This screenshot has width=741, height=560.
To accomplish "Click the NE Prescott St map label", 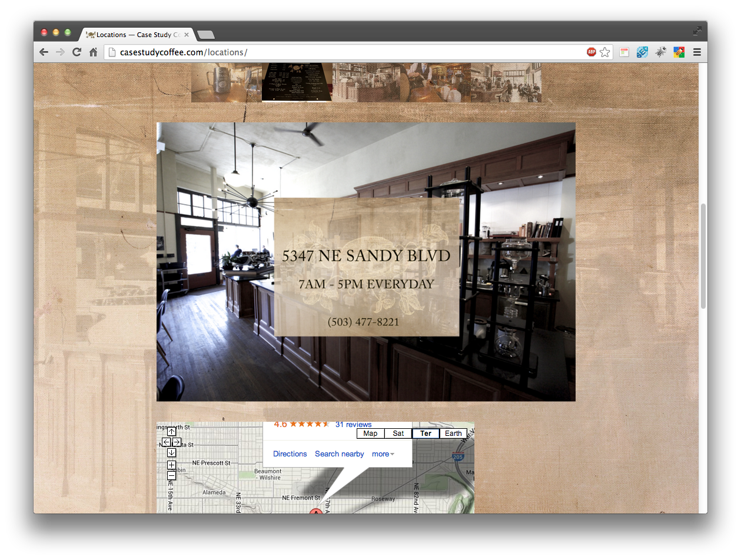I will click(x=211, y=463).
